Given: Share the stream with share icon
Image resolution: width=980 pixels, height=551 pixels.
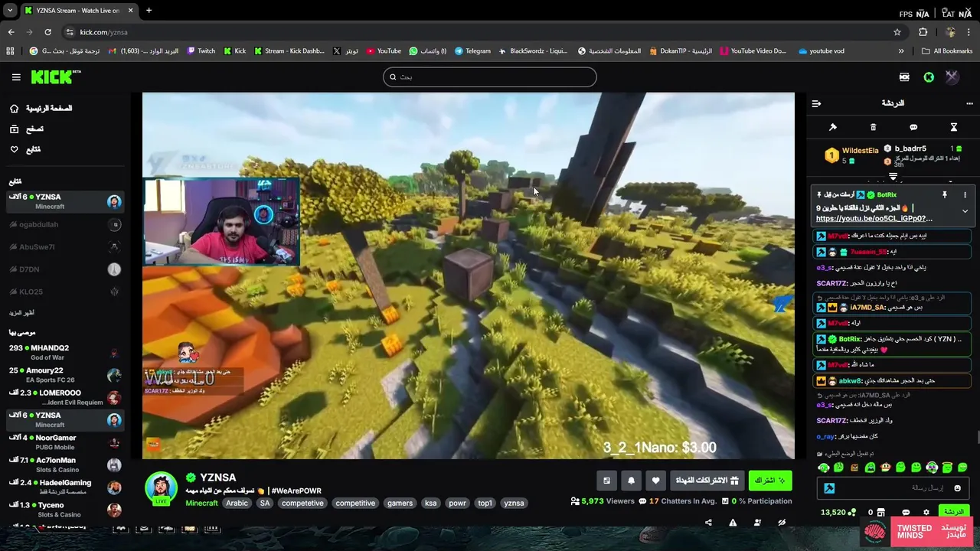Looking at the screenshot, I should pyautogui.click(x=708, y=523).
